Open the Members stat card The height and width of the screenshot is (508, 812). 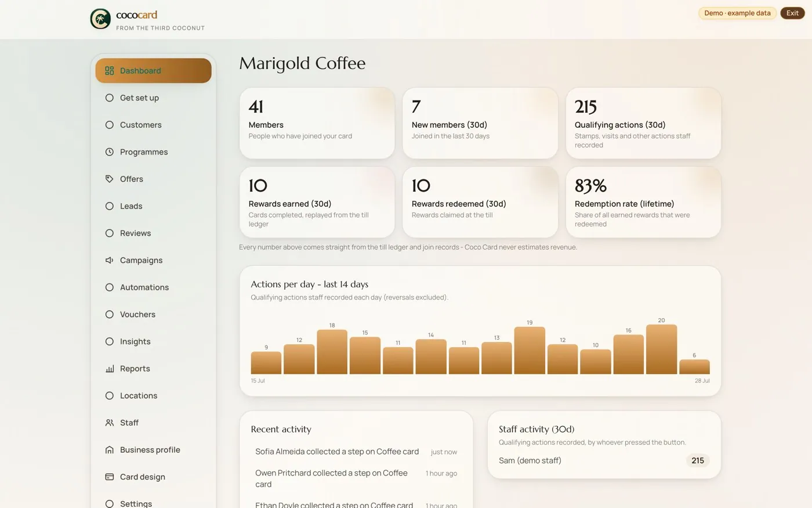coord(317,123)
